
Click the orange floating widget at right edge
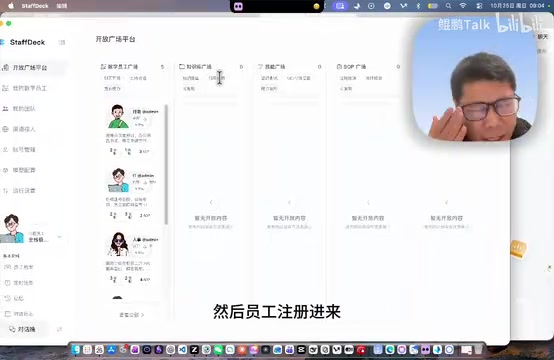pos(518,248)
